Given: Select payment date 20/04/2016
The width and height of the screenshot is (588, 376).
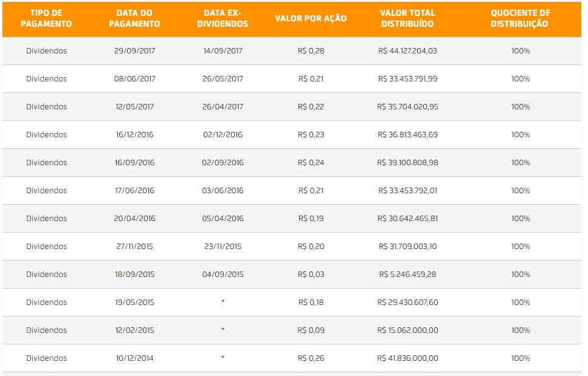Looking at the screenshot, I should pos(134,218).
